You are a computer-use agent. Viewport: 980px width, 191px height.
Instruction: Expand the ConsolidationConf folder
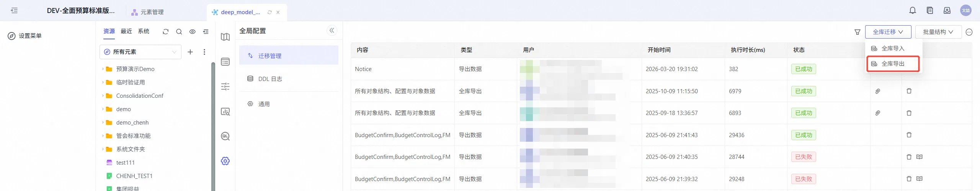(x=103, y=96)
